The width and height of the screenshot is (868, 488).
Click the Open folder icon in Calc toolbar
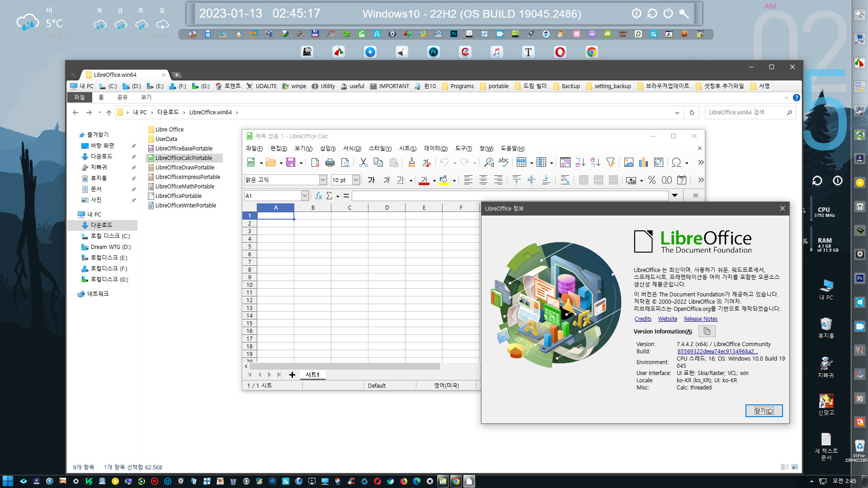pyautogui.click(x=271, y=163)
